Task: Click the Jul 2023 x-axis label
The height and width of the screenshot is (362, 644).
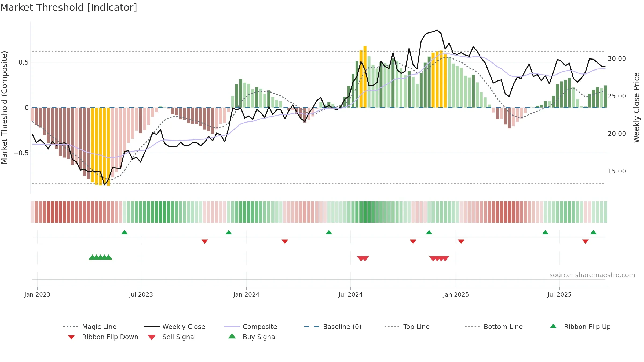Action: pos(141,295)
